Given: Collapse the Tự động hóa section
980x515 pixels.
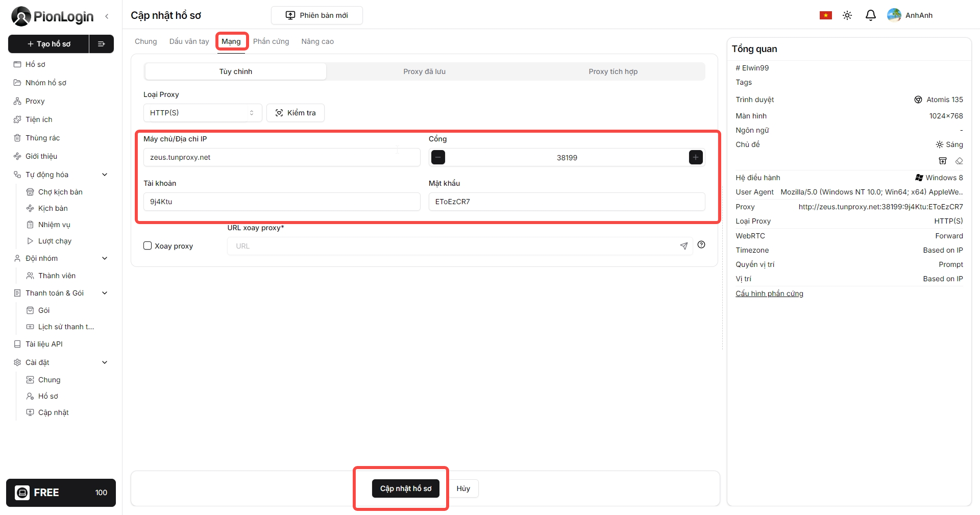Looking at the screenshot, I should (105, 174).
